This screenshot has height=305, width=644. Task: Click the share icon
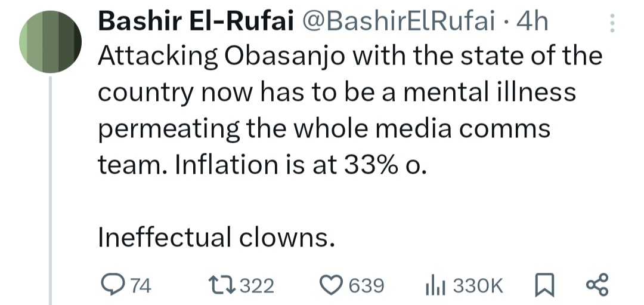(x=596, y=286)
